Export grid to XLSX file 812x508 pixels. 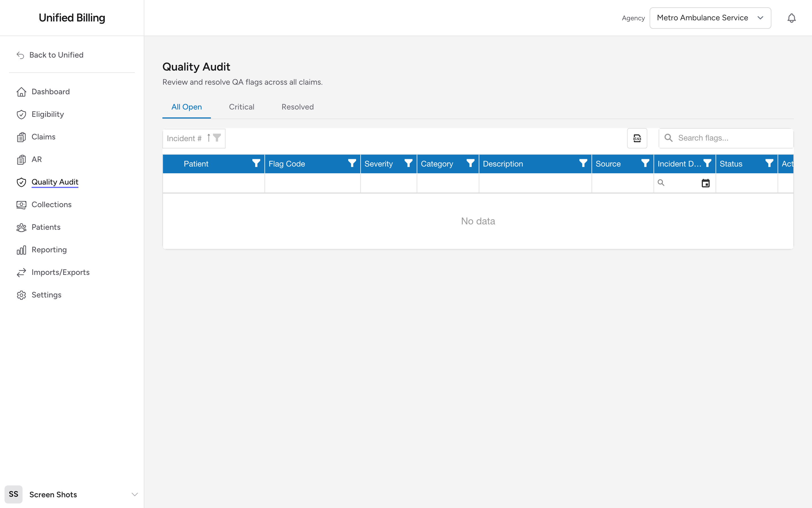tap(637, 138)
